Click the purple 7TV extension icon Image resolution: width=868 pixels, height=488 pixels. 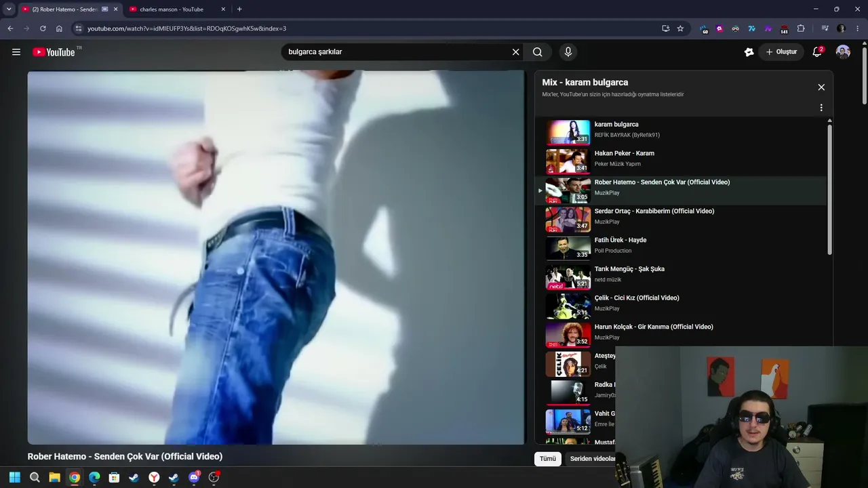[x=768, y=28]
